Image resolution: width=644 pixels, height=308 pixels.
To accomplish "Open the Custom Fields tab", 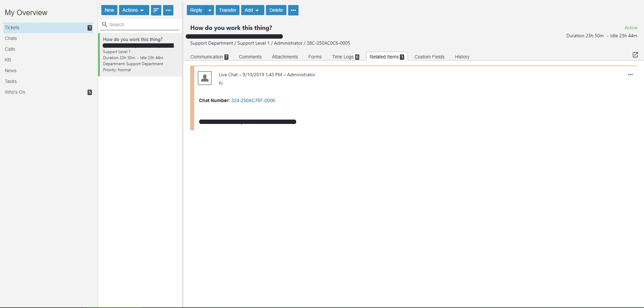I will pyautogui.click(x=429, y=57).
